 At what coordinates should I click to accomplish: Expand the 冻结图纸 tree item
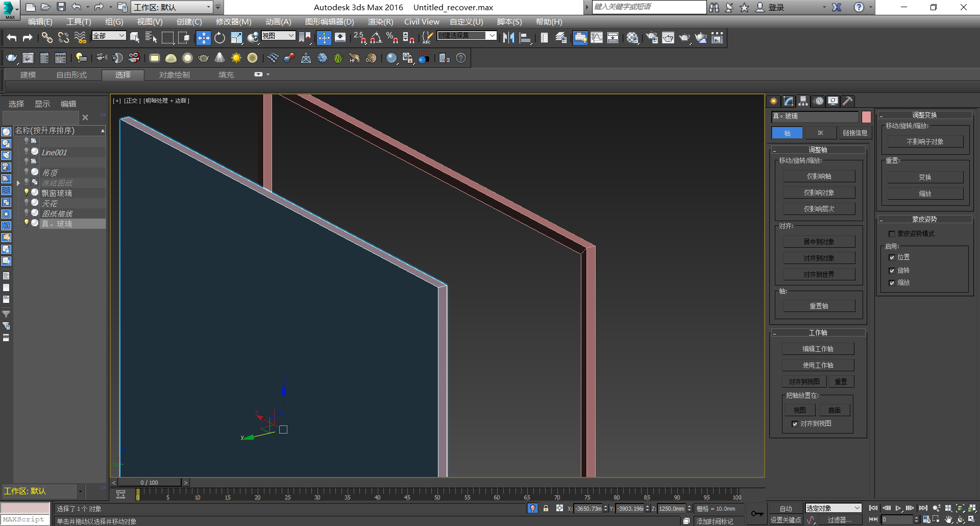18,182
